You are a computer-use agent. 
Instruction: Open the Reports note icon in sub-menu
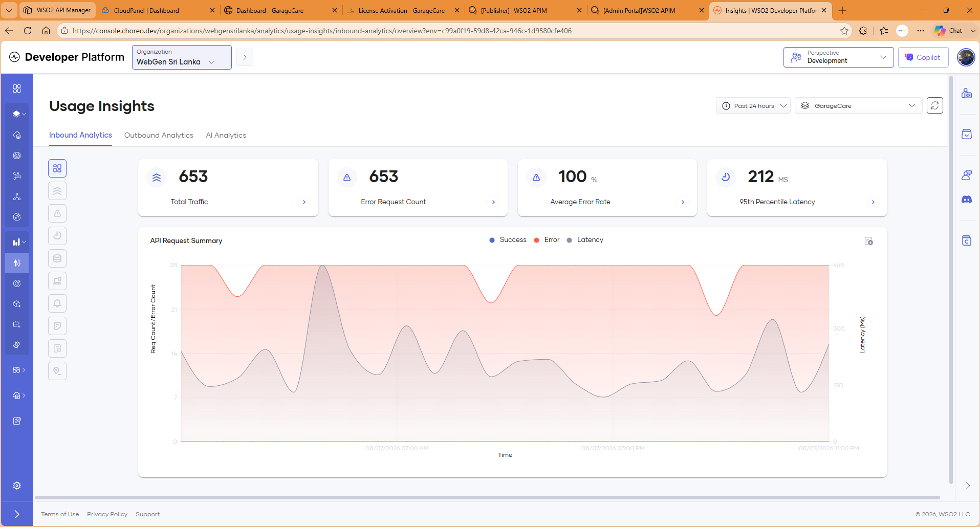57,326
